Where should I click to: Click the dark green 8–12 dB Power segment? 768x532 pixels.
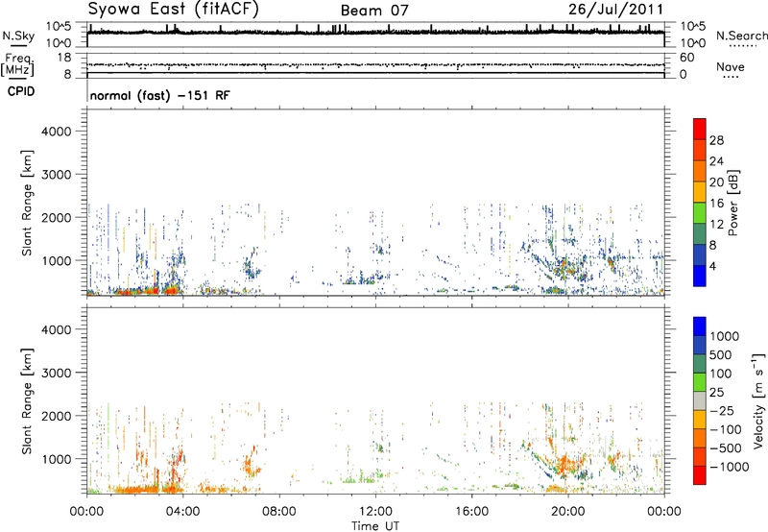pyautogui.click(x=700, y=233)
